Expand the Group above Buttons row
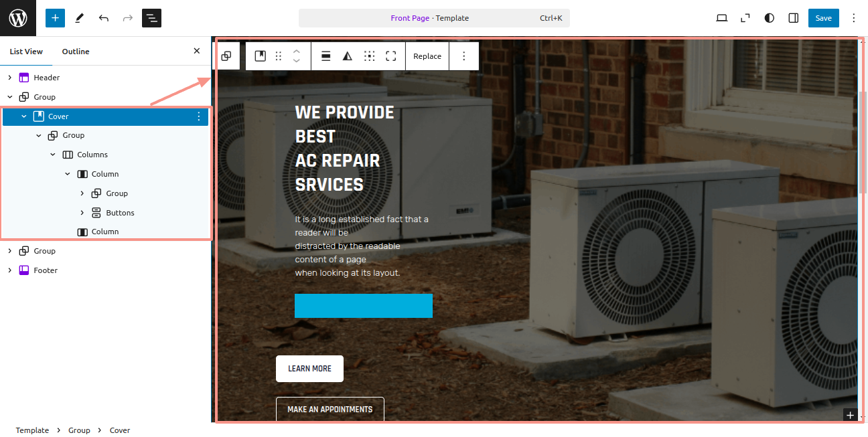Image resolution: width=868 pixels, height=437 pixels. [x=82, y=193]
